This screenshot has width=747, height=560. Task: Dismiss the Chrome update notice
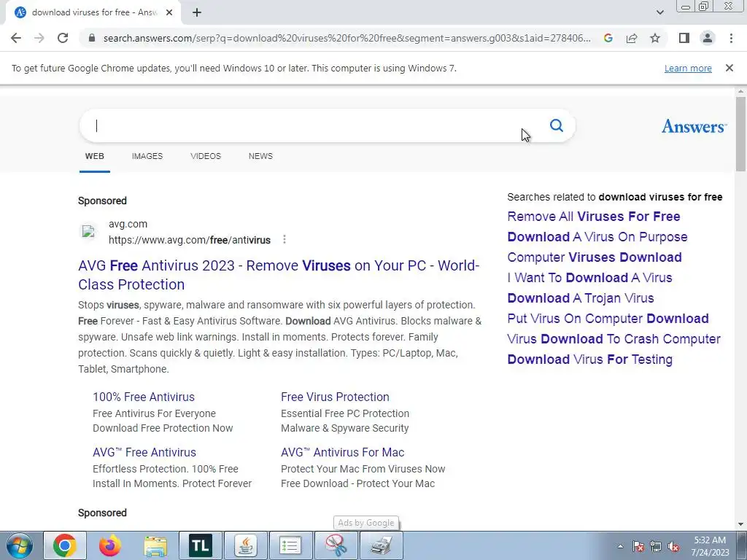click(729, 68)
